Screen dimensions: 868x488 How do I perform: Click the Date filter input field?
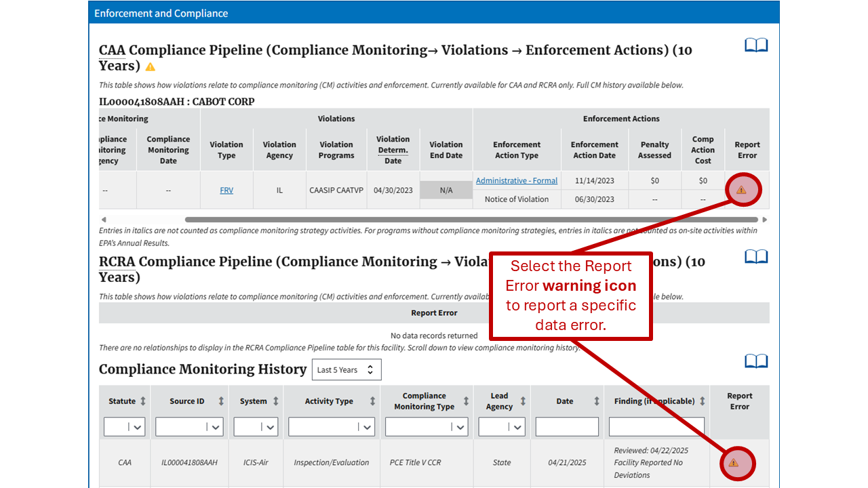[x=567, y=426]
